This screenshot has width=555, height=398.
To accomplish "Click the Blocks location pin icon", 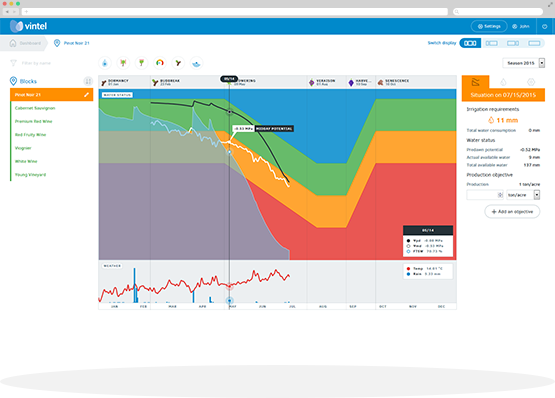I will (13, 81).
